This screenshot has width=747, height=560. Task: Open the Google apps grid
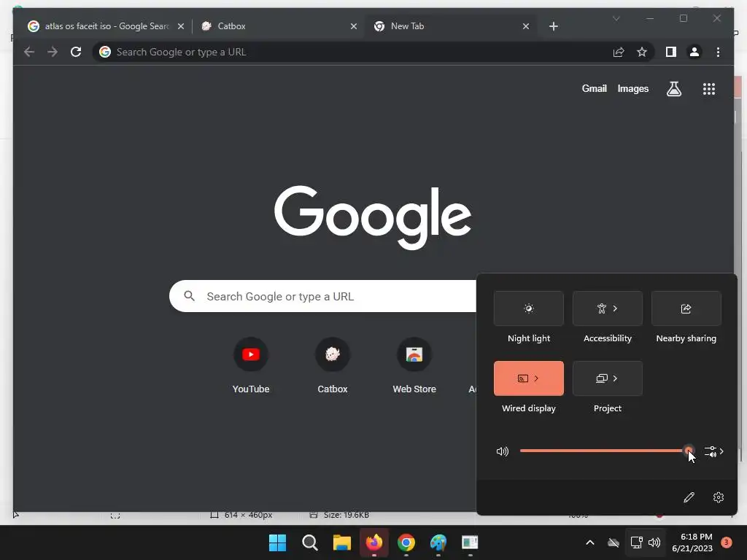click(709, 88)
